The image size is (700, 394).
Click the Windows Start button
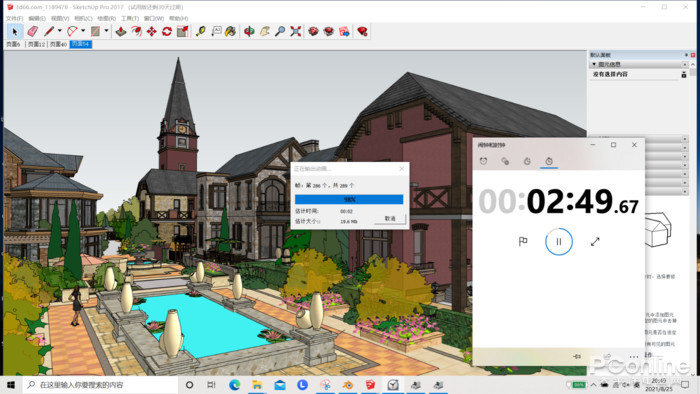[11, 385]
